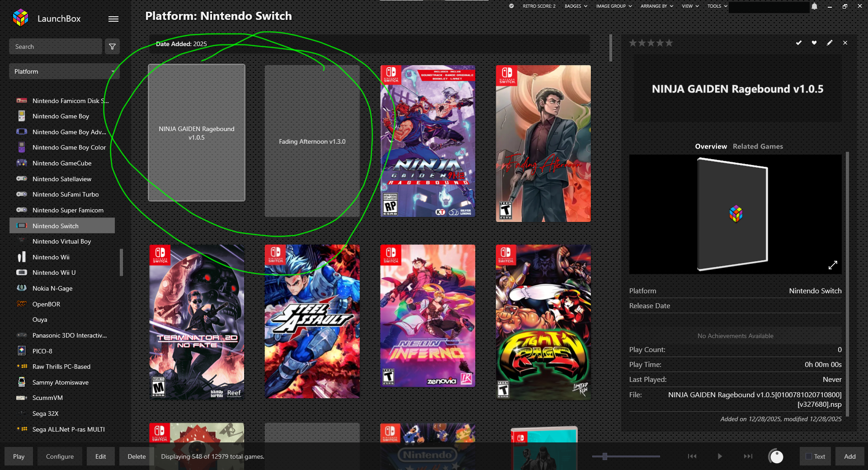Click the Configure button
Image resolution: width=868 pixels, height=470 pixels.
coord(60,456)
